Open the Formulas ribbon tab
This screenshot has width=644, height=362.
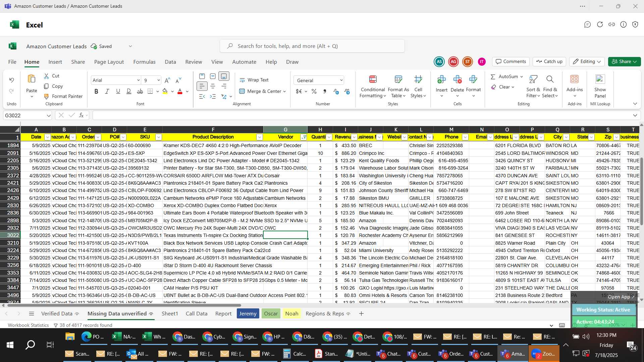pos(144,62)
